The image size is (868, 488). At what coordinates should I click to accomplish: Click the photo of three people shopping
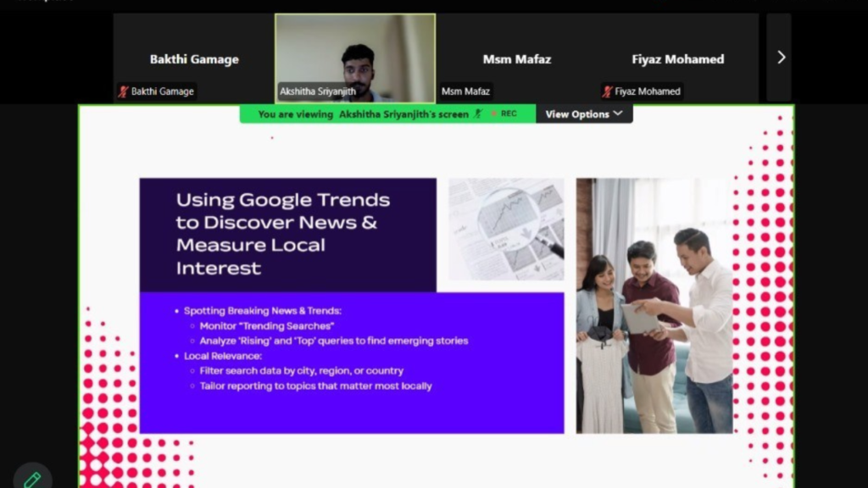pyautogui.click(x=654, y=305)
